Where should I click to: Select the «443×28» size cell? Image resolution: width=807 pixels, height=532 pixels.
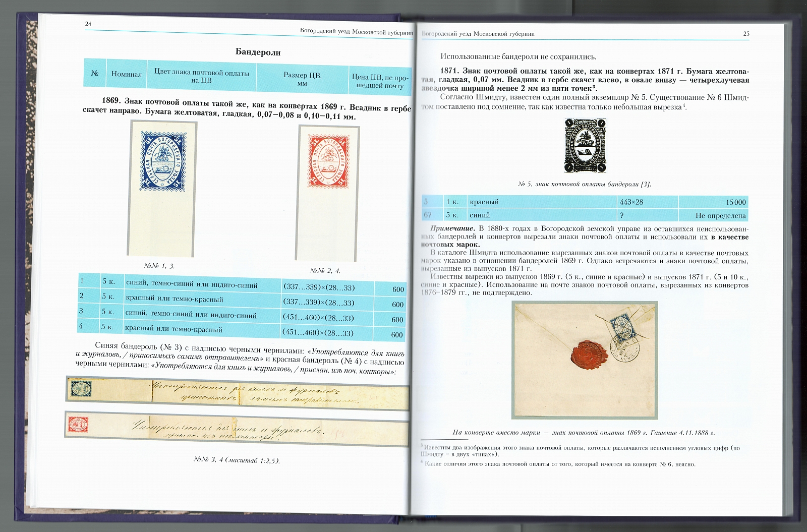[x=631, y=202]
